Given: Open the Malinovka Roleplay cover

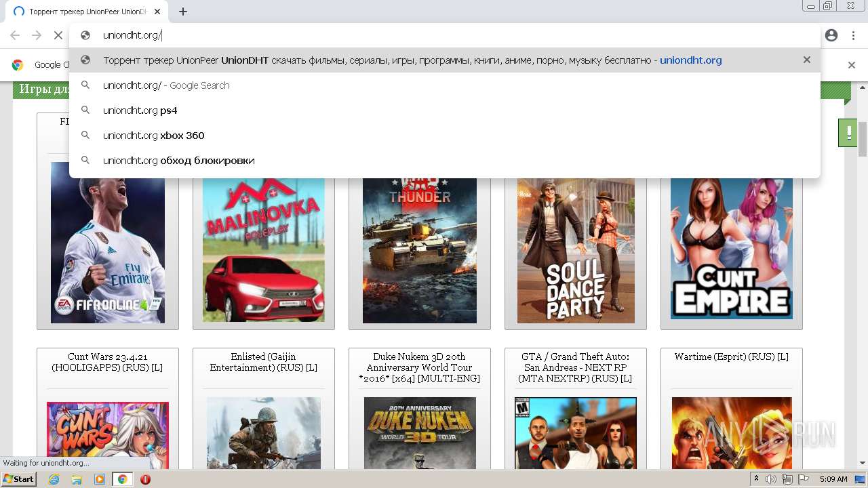Looking at the screenshot, I should click(x=264, y=249).
